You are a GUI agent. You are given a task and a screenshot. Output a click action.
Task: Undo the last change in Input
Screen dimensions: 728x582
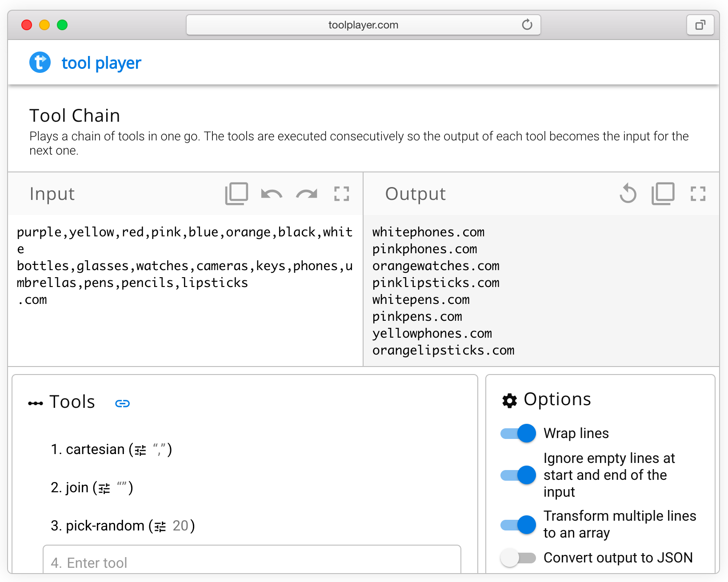pos(271,193)
